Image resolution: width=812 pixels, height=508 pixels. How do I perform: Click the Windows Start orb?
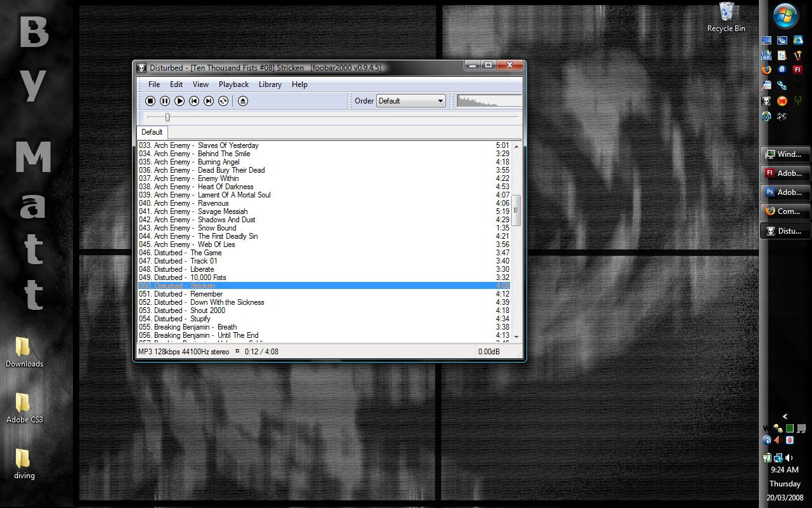point(785,16)
